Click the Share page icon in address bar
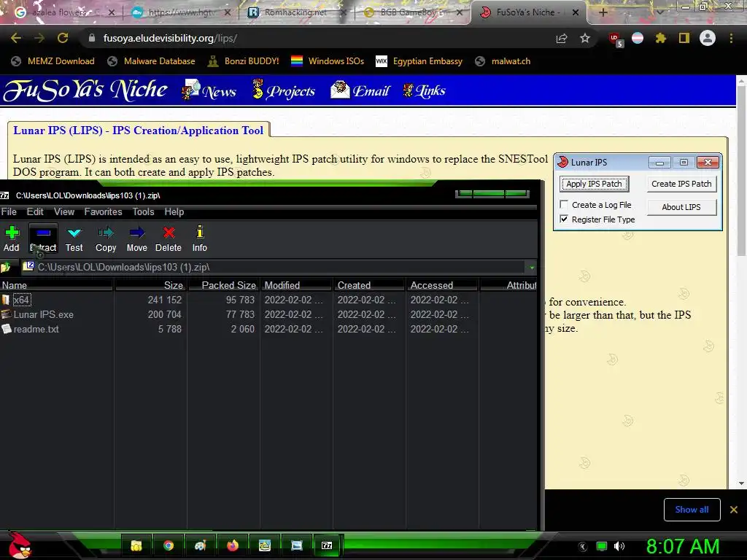This screenshot has height=560, width=747. click(x=562, y=38)
